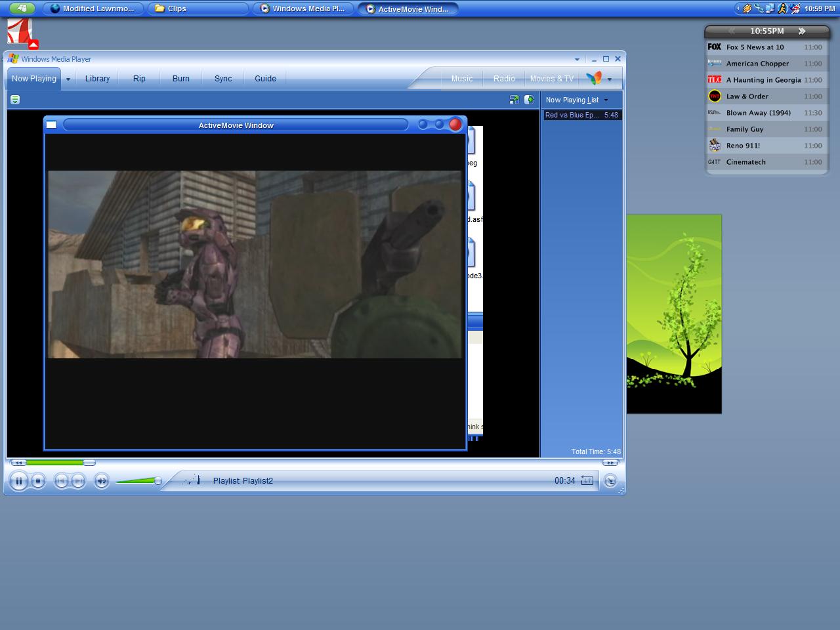Pause the currently playing video
Viewport: 840px width, 630px height.
point(20,480)
